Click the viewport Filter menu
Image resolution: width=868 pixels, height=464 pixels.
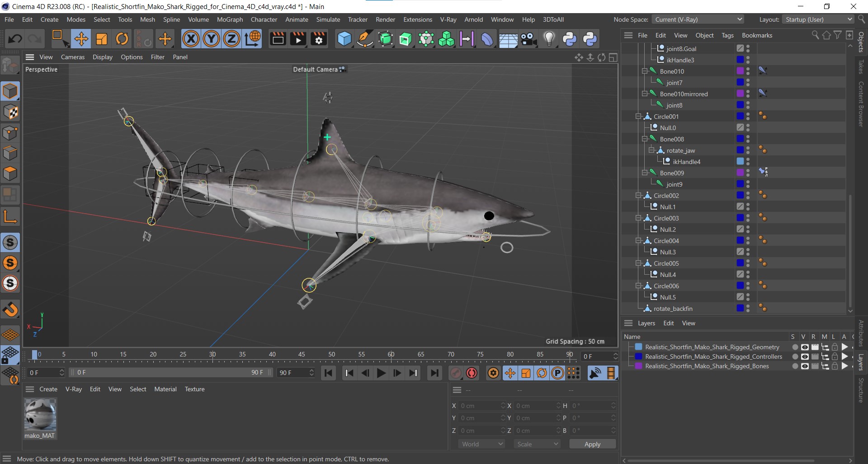pyautogui.click(x=158, y=57)
